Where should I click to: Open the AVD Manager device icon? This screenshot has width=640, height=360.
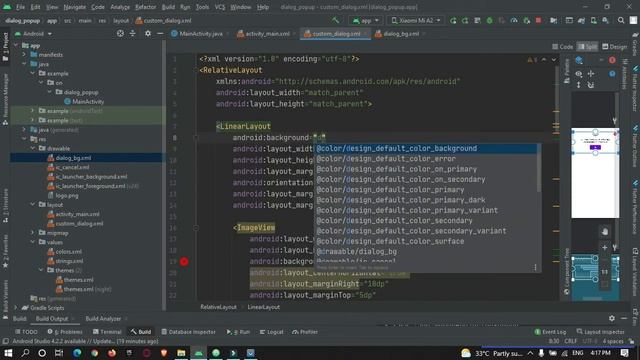point(593,20)
